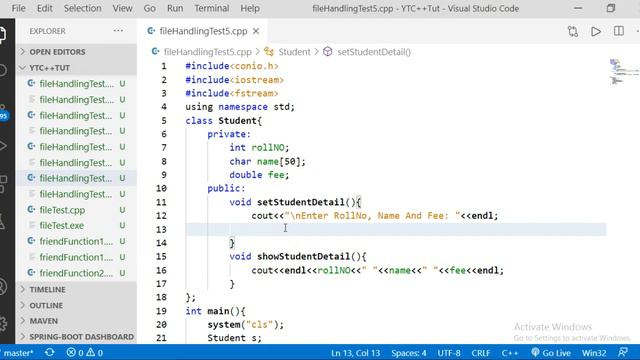640x360 pixels.
Task: Open the File menu
Action: [18, 8]
